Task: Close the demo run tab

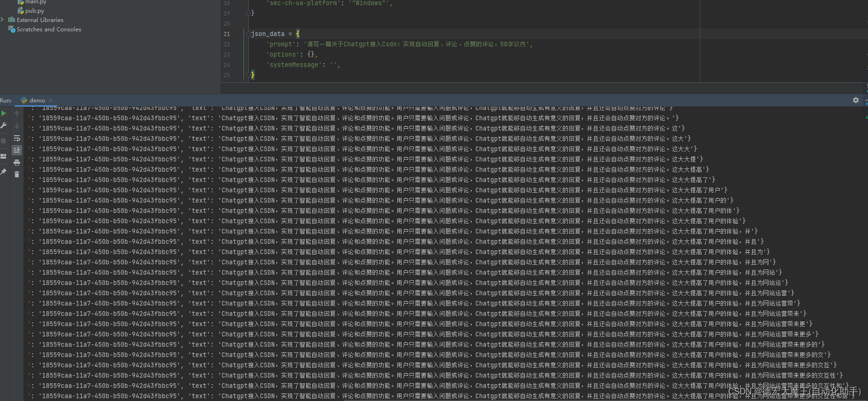Action: click(50, 101)
